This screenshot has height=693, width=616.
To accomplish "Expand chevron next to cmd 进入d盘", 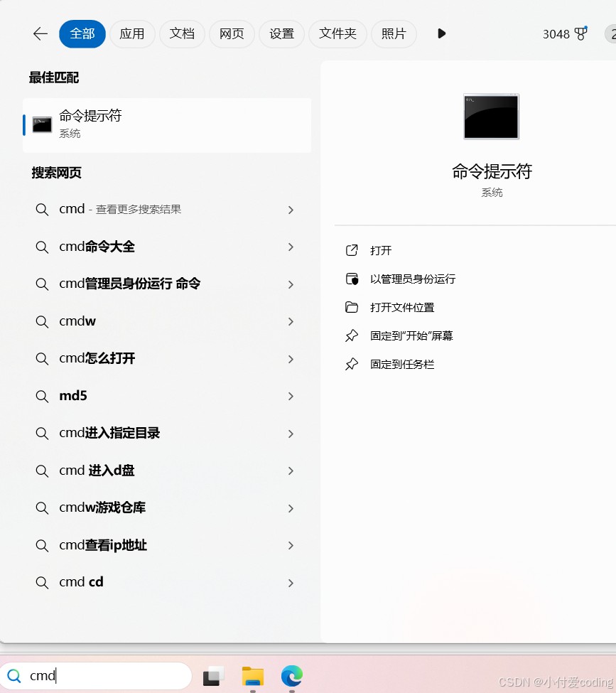I will tap(291, 471).
